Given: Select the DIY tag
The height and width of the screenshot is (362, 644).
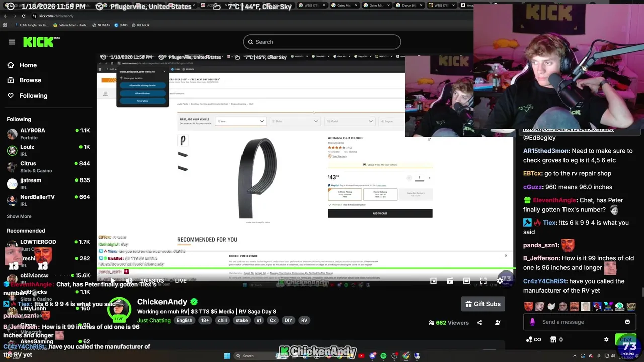Looking at the screenshot, I should [288, 320].
